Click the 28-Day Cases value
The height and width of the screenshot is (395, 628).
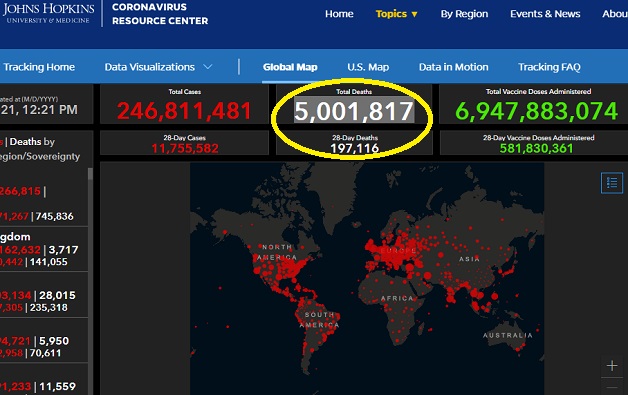[185, 149]
